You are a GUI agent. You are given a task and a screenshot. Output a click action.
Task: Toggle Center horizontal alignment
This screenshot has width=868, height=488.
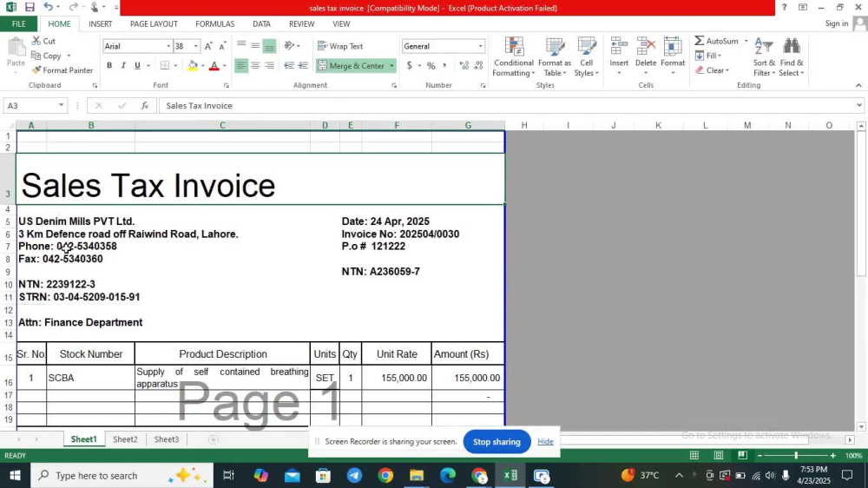[255, 65]
